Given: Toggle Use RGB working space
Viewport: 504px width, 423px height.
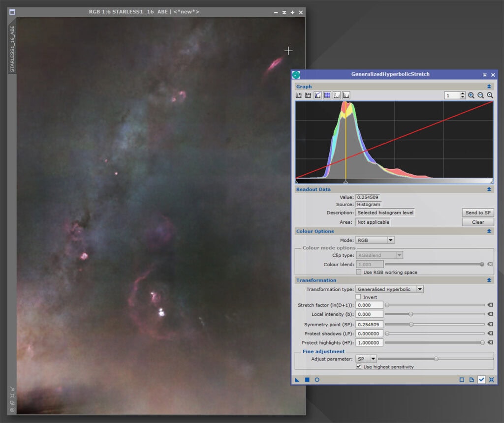Looking at the screenshot, I should pos(359,272).
